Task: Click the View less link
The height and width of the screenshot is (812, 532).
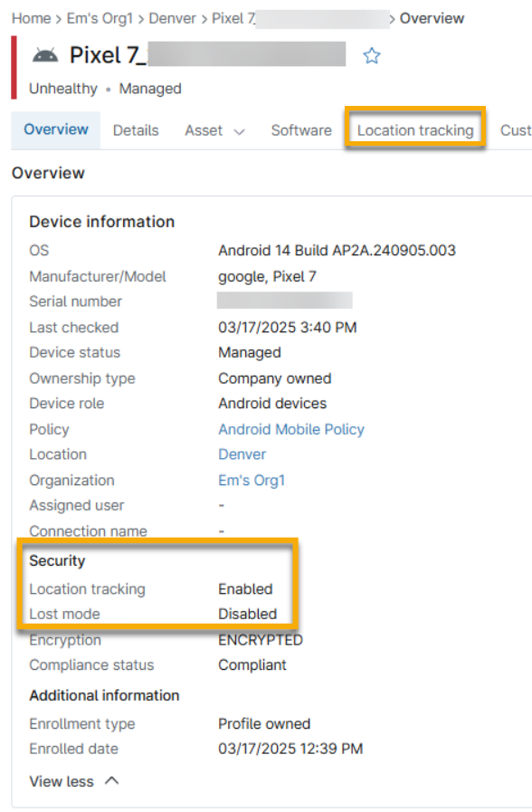Action: point(62,781)
